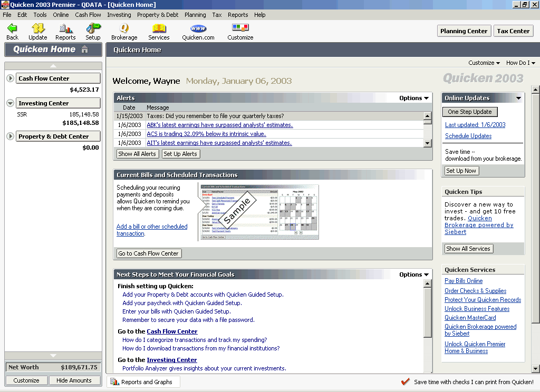Click the Reports and Graphs icon

(114, 381)
